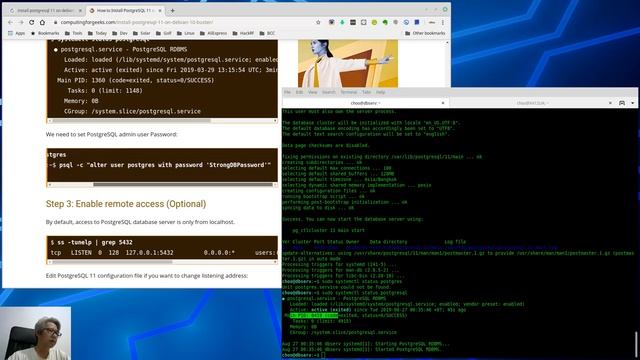Open the Linux bookmark folder
Image resolution: width=640 pixels, height=360 pixels.
point(186,33)
